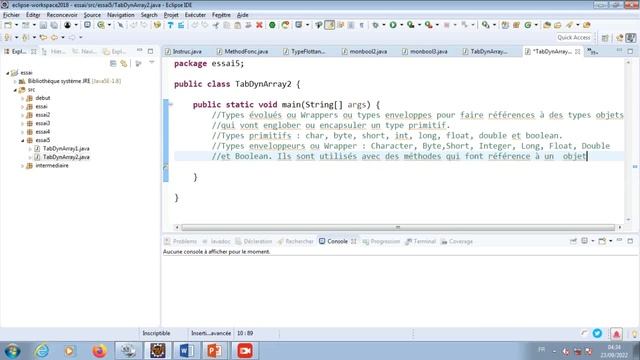Expand the debut package
Viewport: 640px width, 360px height.
(x=22, y=98)
